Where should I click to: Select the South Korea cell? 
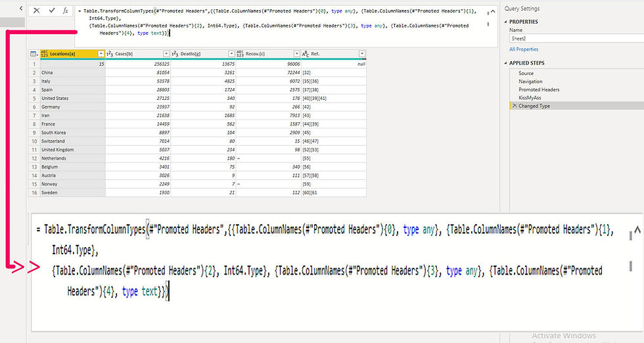tap(72, 133)
